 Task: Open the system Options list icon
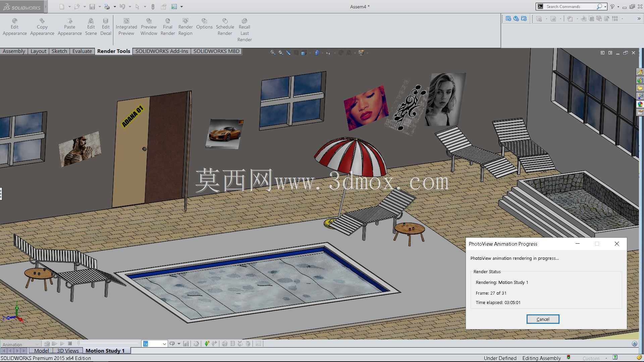[x=174, y=6]
